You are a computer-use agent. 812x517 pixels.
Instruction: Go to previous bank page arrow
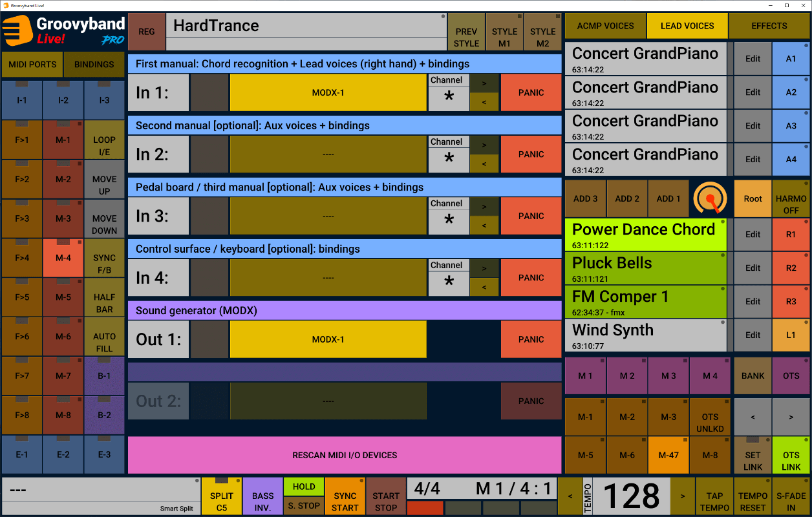click(x=753, y=417)
